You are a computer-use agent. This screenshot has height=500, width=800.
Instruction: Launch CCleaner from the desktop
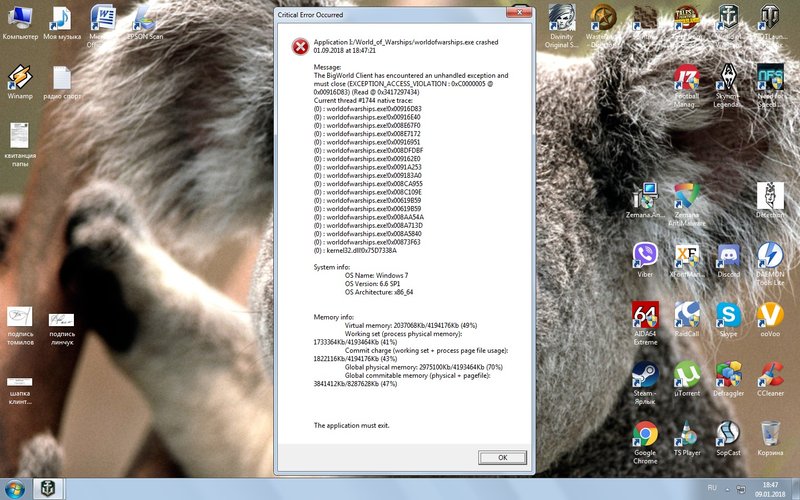tap(770, 379)
